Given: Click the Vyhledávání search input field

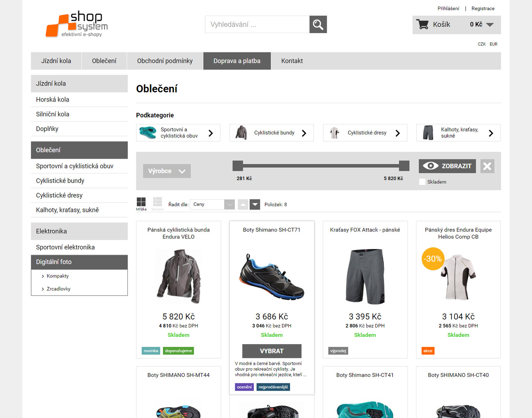Looking at the screenshot, I should tap(257, 25).
